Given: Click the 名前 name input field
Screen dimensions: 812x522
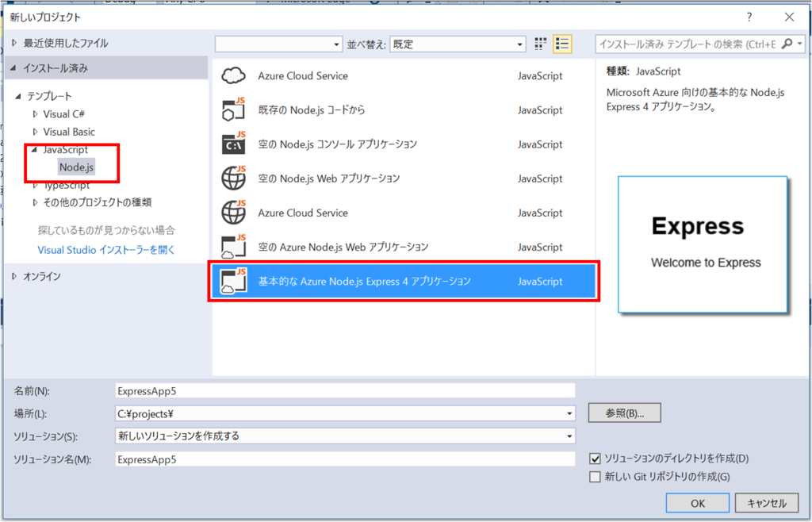Looking at the screenshot, I should point(345,391).
